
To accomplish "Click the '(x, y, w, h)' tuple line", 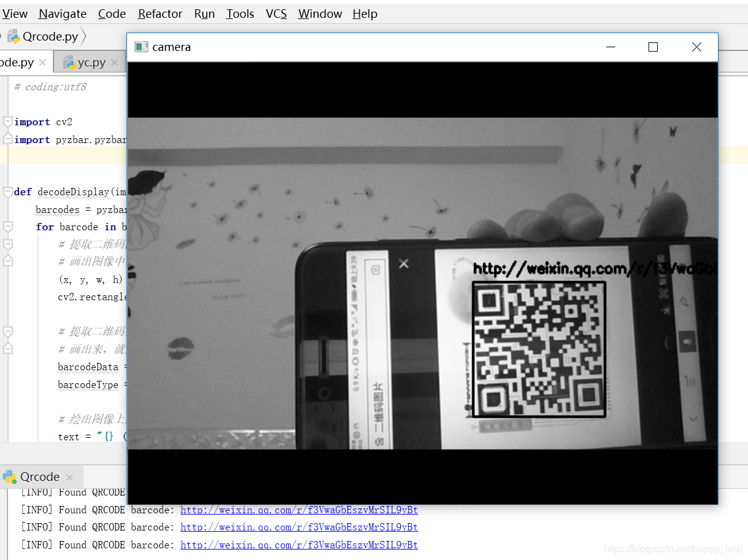I will [91, 279].
